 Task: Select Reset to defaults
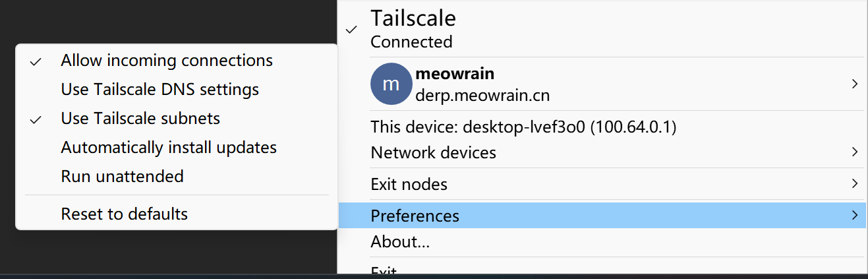(124, 214)
